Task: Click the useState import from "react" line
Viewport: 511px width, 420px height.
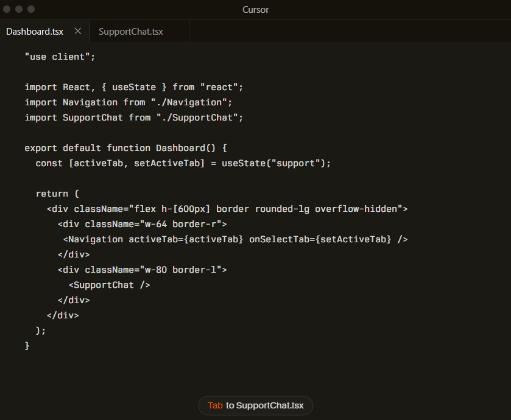Action: coord(134,87)
